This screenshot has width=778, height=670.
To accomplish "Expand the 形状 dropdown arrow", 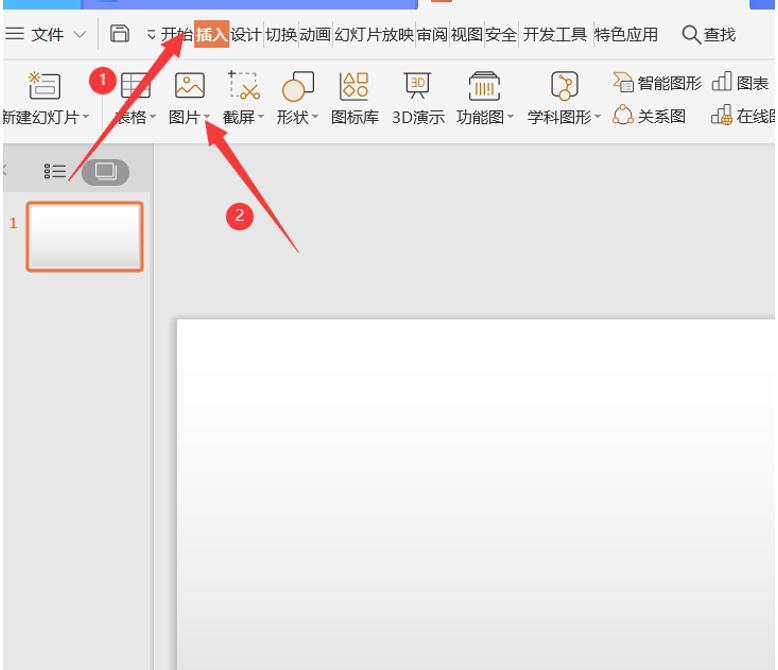I will [315, 117].
